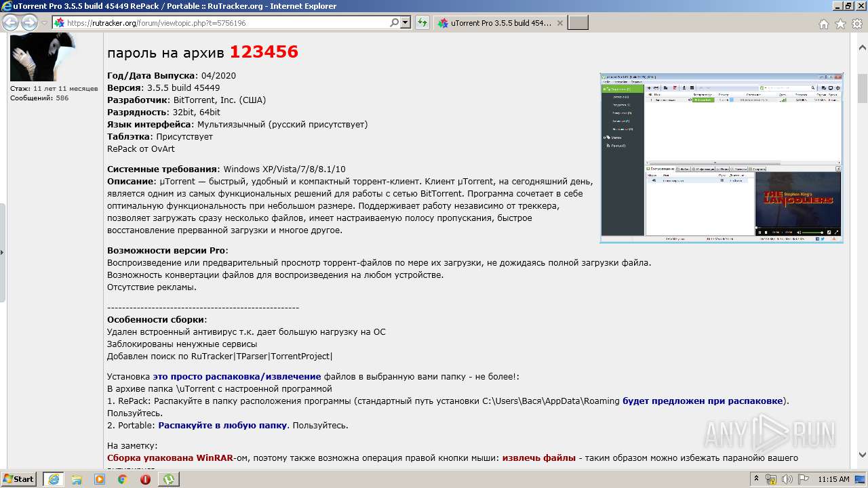Click 'извлечь файлы' red text
Screen dimensions: 868x488
(538, 457)
